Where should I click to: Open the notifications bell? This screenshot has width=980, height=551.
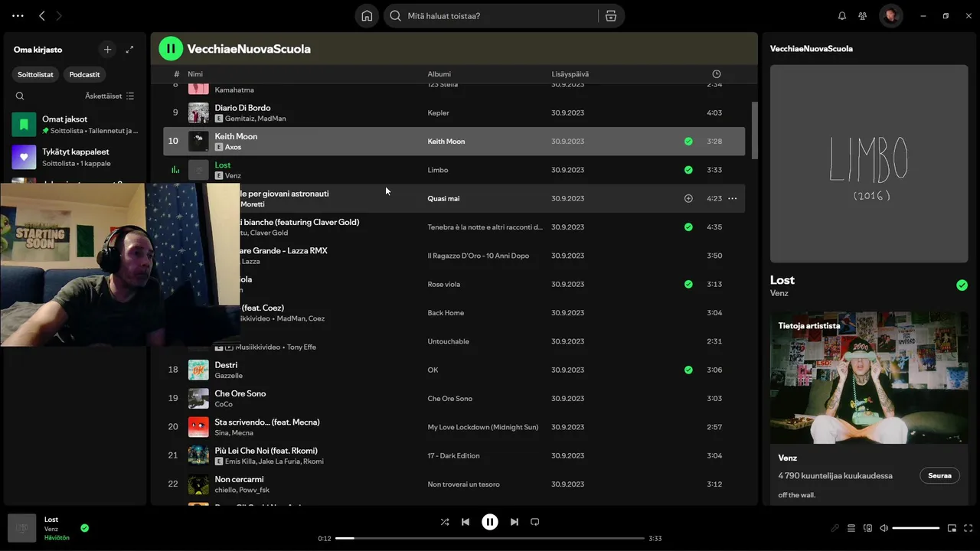(842, 15)
